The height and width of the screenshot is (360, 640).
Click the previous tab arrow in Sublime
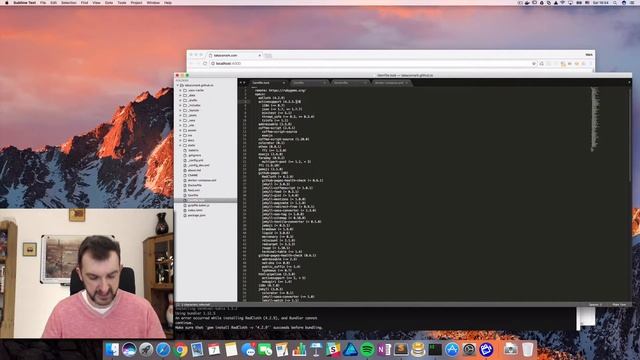pyautogui.click(x=241, y=83)
